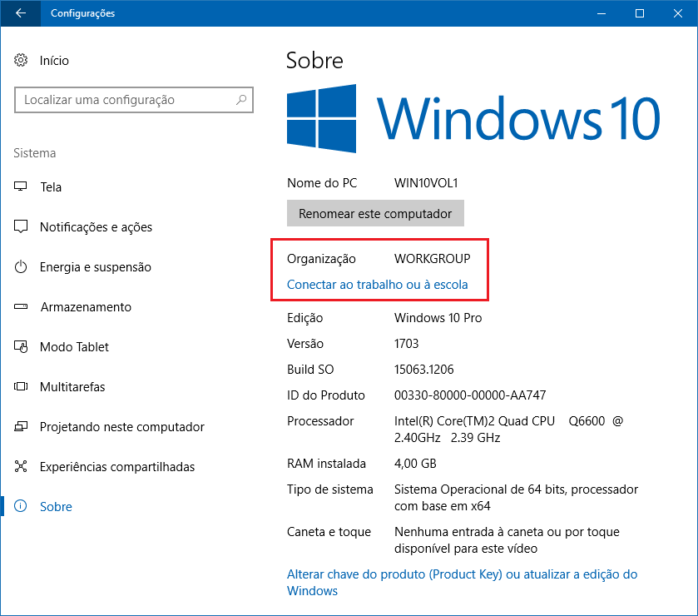Close the Configurações window
The width and height of the screenshot is (698, 616).
(x=678, y=13)
